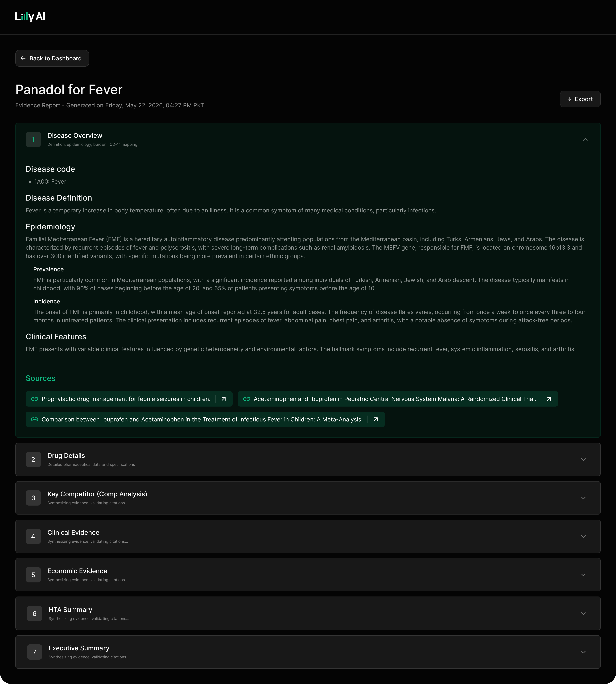Screen dimensions: 616x684
Task: Export the evidence report
Action: [x=580, y=99]
